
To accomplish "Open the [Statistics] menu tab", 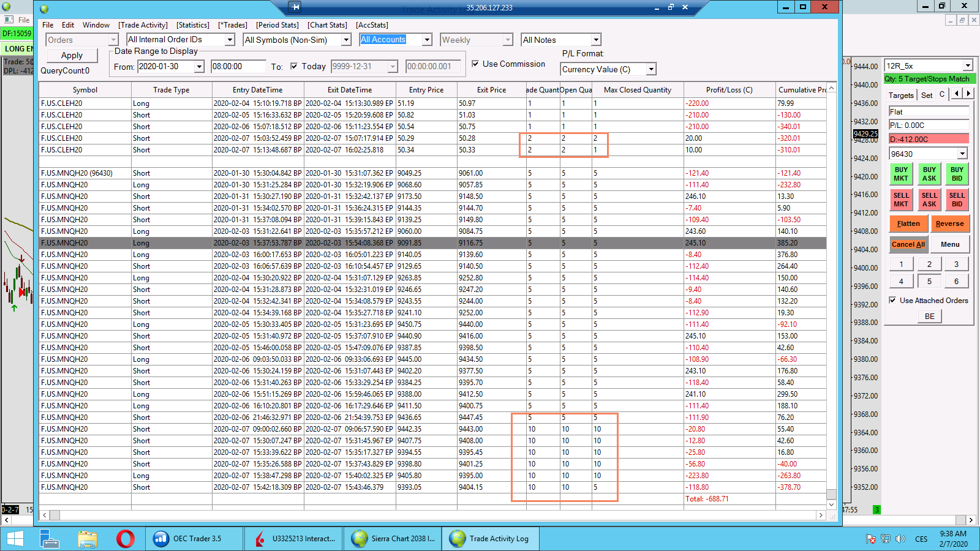I will pos(192,25).
